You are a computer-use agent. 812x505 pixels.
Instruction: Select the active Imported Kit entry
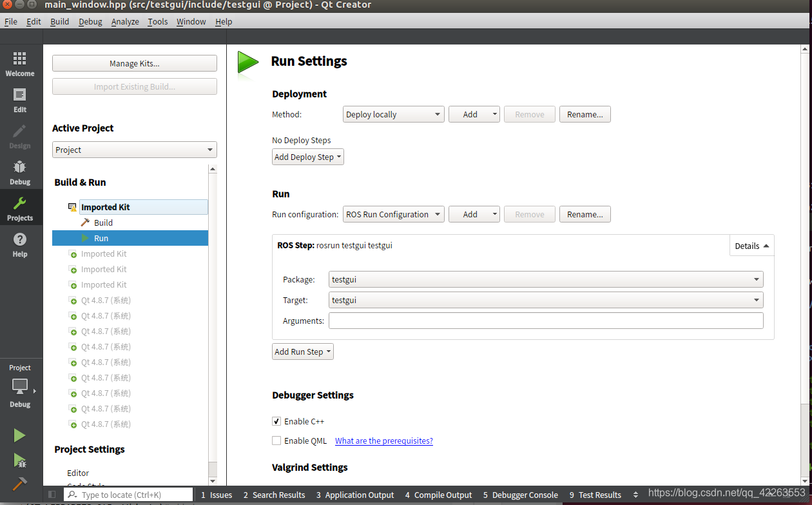point(143,207)
